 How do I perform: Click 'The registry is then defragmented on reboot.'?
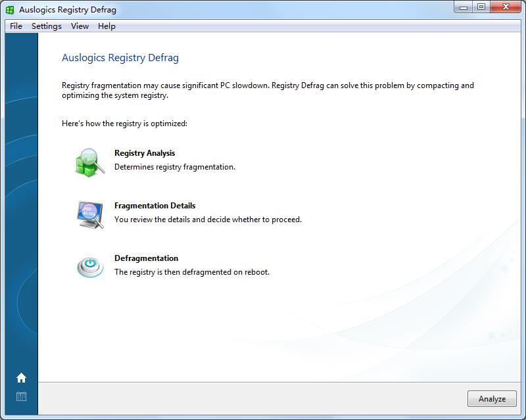[192, 272]
